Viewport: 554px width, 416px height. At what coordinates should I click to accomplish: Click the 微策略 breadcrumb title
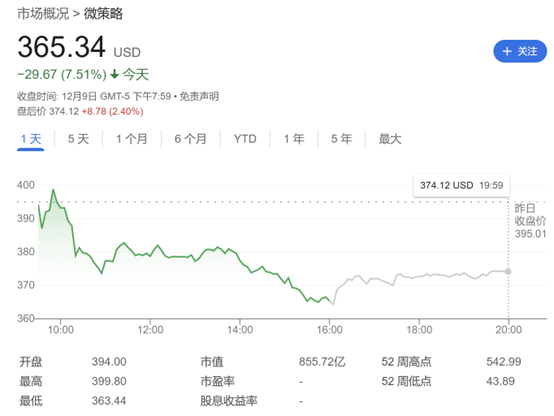(103, 14)
